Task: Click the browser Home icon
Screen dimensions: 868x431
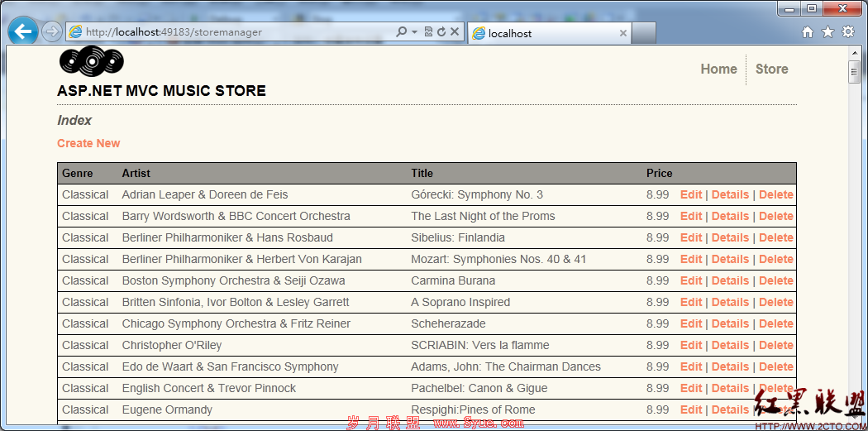Action: point(808,32)
